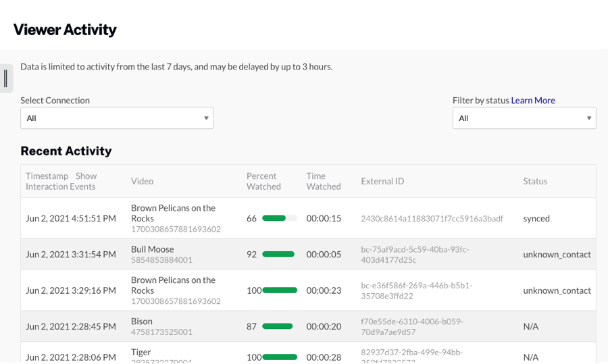Screen dimensions: 608x364
Task: Click the Status column header
Action: pos(535,181)
